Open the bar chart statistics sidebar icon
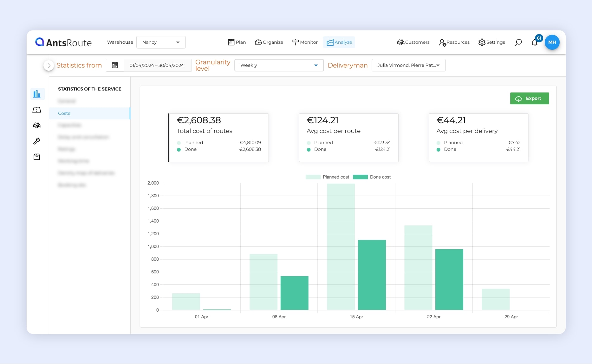592x364 pixels. click(x=37, y=94)
